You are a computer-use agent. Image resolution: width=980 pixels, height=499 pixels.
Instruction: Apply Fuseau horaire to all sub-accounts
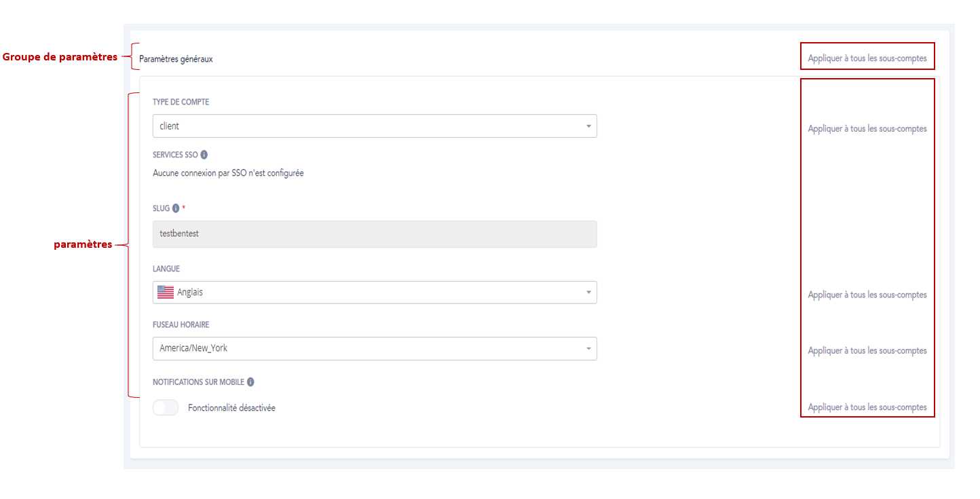(867, 350)
